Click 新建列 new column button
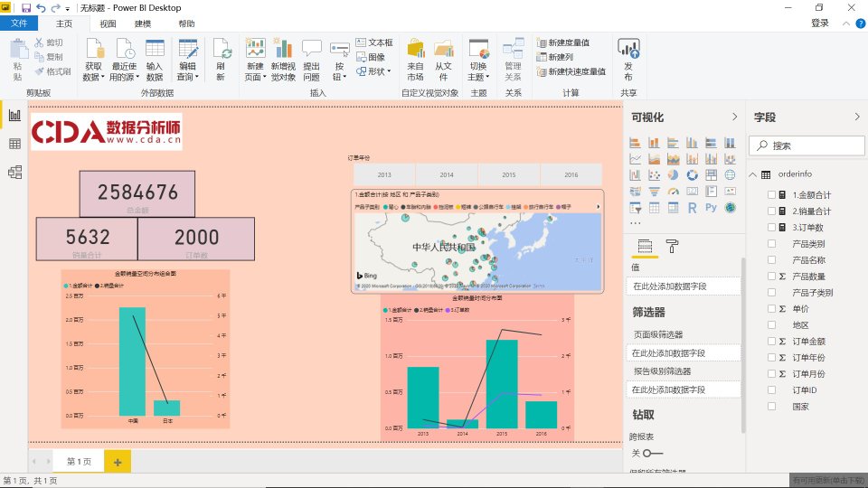 554,57
